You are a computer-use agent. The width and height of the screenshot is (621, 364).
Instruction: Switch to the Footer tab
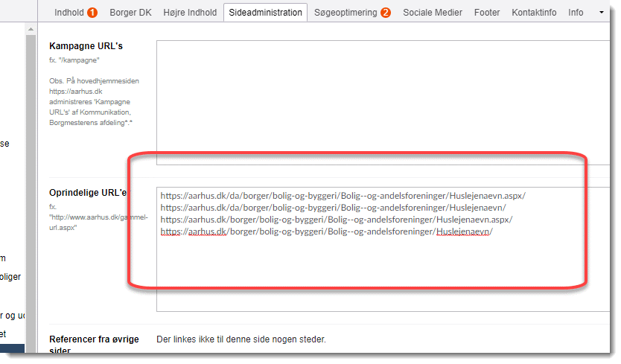click(487, 13)
